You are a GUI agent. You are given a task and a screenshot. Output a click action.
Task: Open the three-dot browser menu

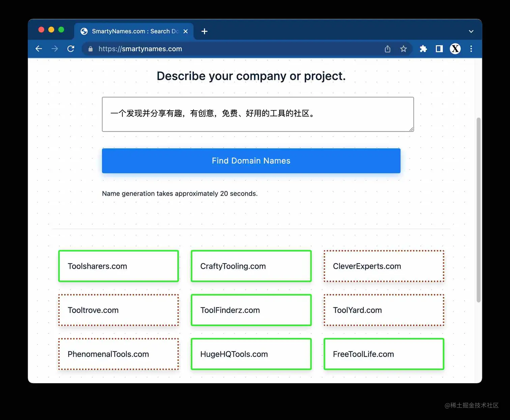pyautogui.click(x=471, y=49)
